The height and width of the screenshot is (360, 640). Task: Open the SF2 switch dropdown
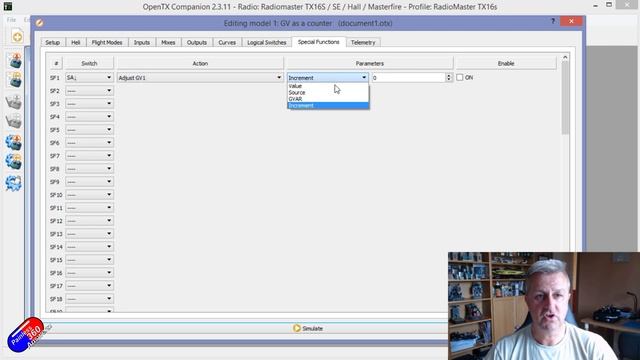(x=89, y=91)
